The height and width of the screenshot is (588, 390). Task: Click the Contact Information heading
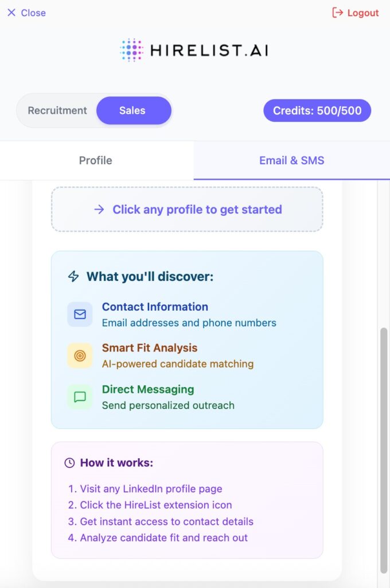[x=155, y=307]
